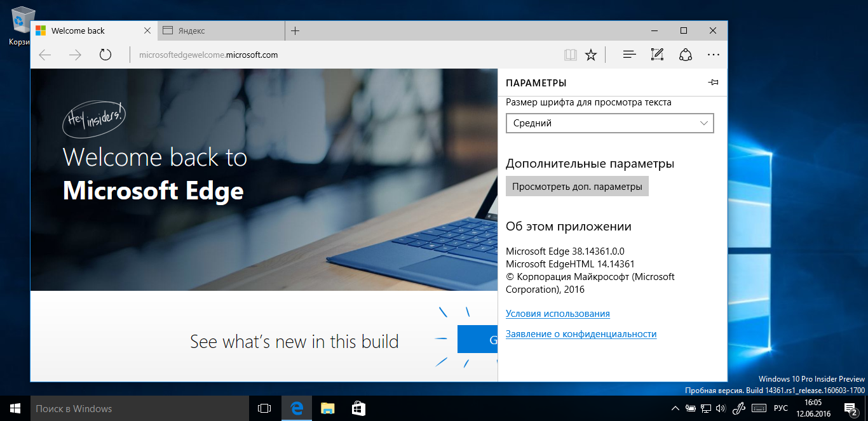
Task: Click the See what's new in this build text
Action: tap(294, 342)
